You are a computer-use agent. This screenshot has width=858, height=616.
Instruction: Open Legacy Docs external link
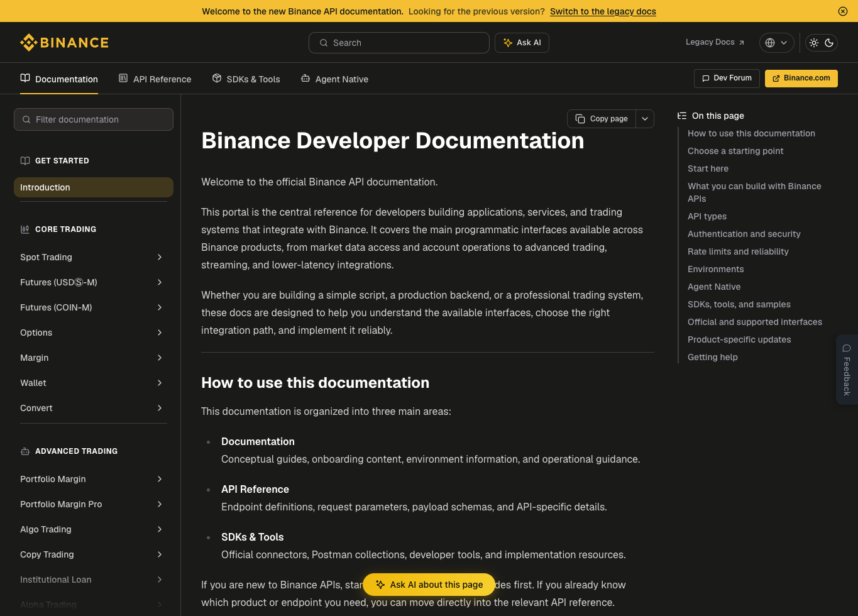coord(715,42)
